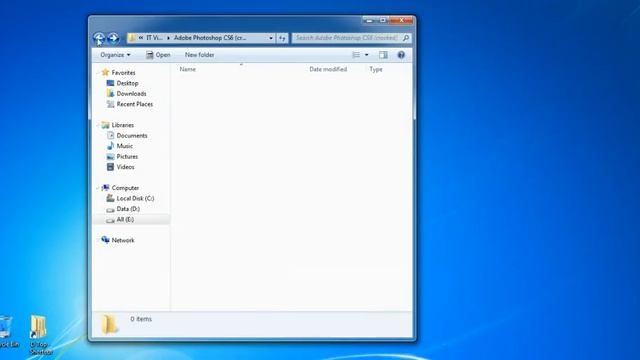Toggle the preview pane icon
This screenshot has width=640, height=360.
point(383,55)
